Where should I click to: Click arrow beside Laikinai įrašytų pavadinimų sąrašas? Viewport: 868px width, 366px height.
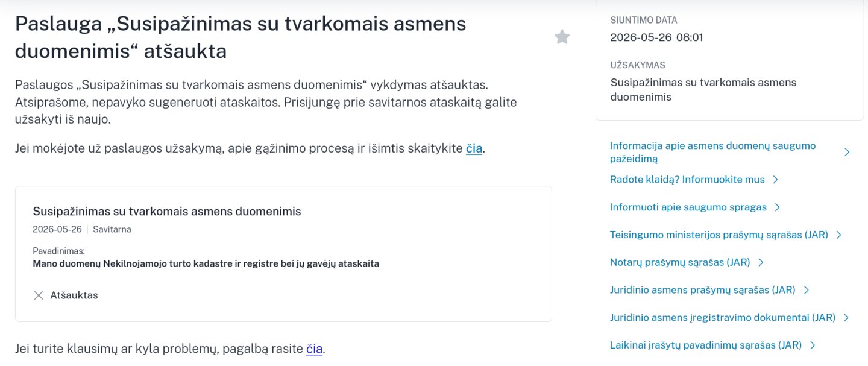[813, 345]
